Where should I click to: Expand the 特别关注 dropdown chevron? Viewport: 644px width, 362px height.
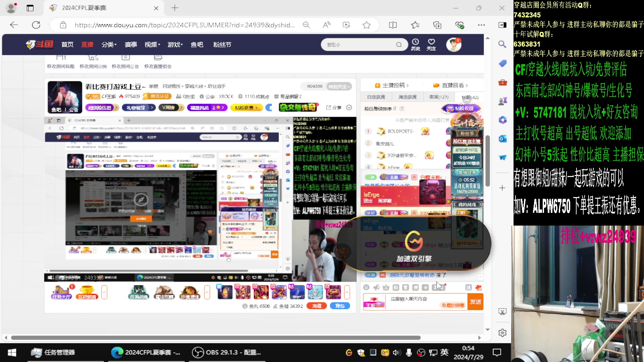point(348,86)
